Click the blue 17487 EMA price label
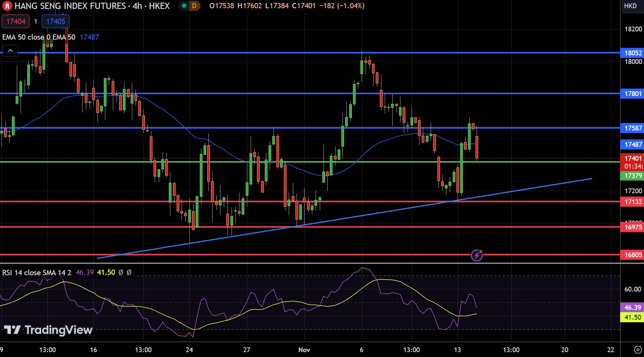 632,144
